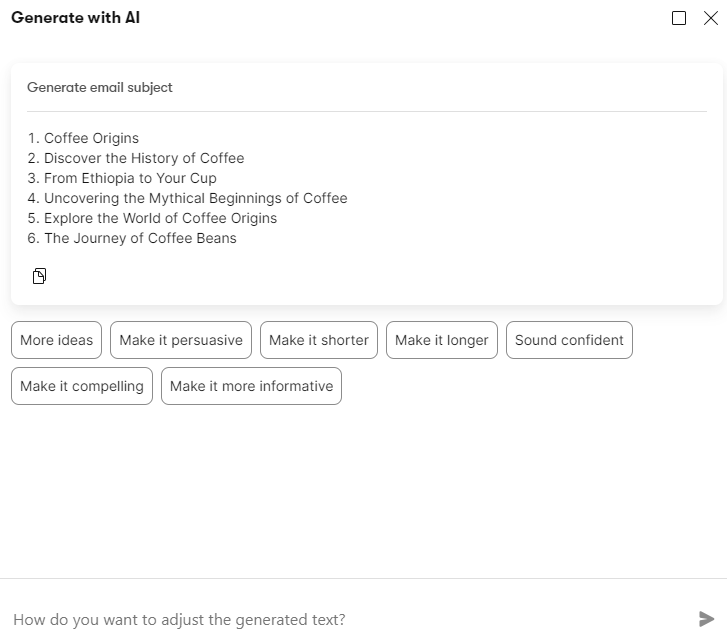
Task: Click the "Generate with AI" title
Action: pos(76,18)
